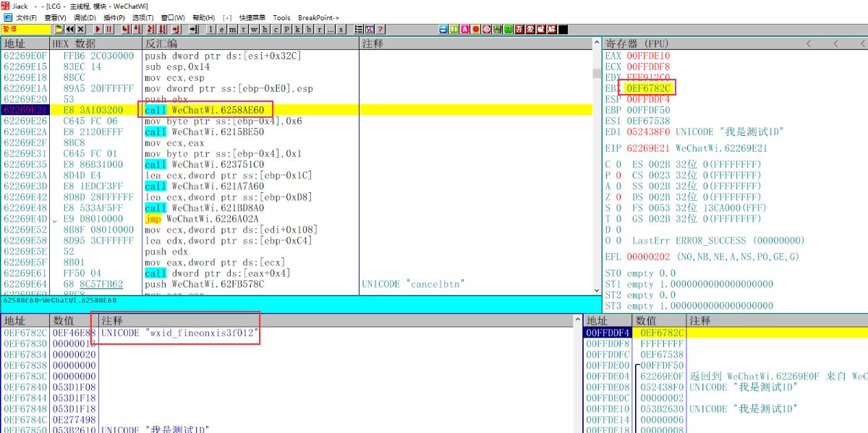Click Execute Till Return toolbar icon
868x433 pixels.
coord(176,29)
